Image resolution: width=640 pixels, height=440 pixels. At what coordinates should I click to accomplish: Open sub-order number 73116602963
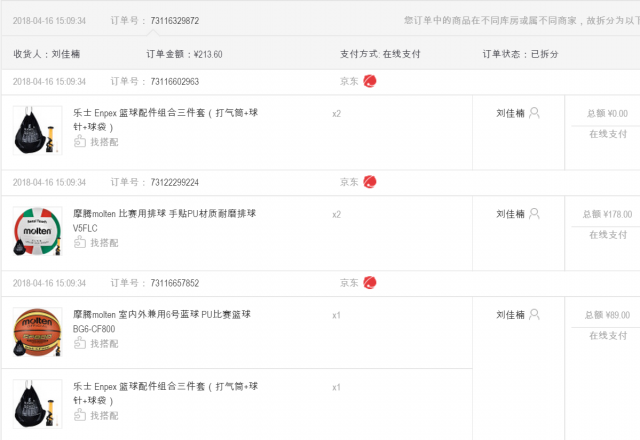tap(175, 81)
